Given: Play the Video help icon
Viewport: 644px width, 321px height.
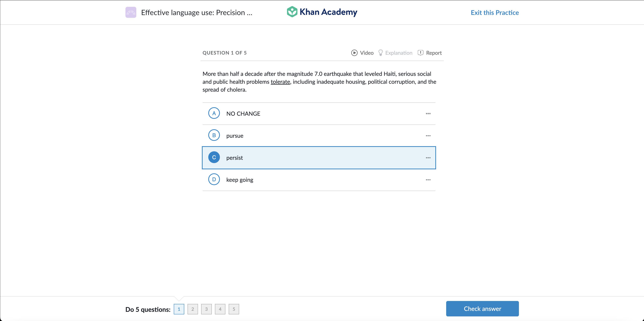Looking at the screenshot, I should (x=354, y=53).
